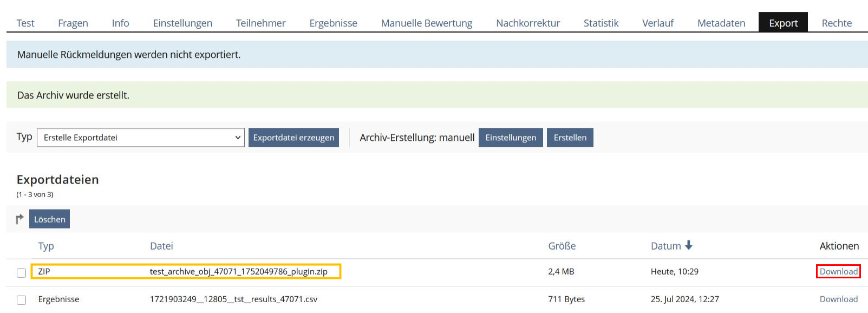
Task: Open the Statistik tab
Action: [601, 23]
